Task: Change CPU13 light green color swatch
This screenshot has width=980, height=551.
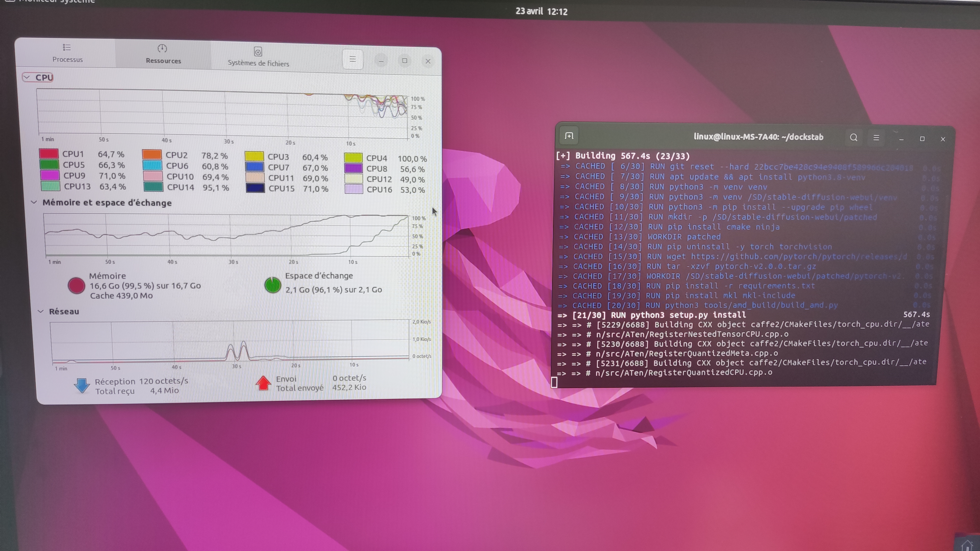Action: coord(51,186)
